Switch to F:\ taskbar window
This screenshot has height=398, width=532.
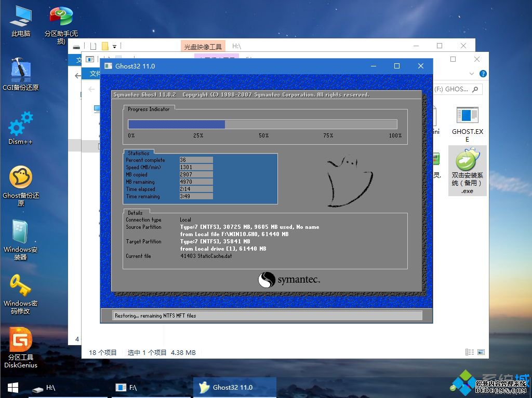pyautogui.click(x=151, y=388)
